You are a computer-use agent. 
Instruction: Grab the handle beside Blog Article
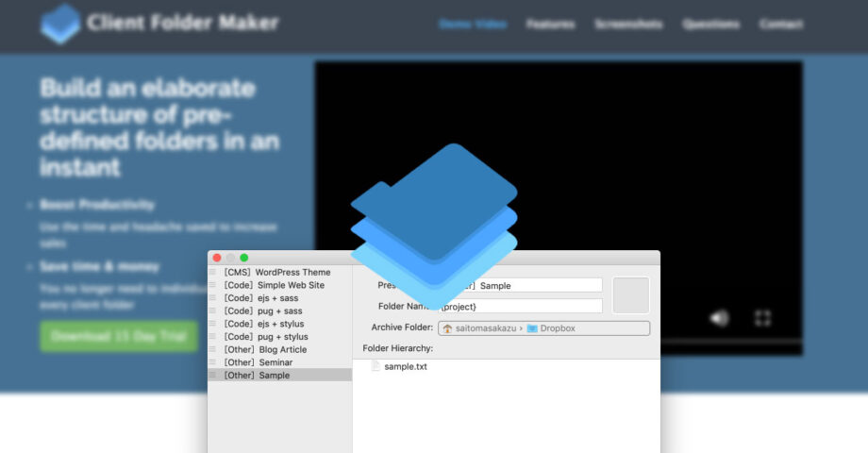[x=212, y=349]
